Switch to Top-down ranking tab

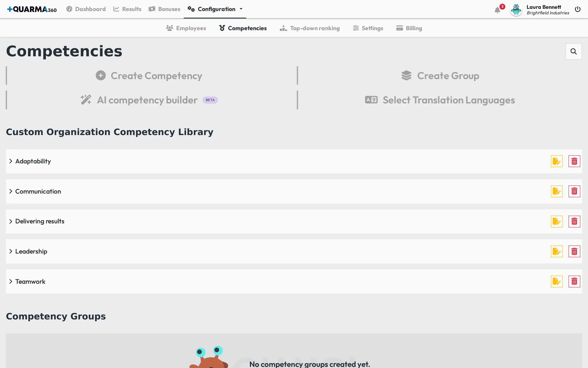pos(310,28)
